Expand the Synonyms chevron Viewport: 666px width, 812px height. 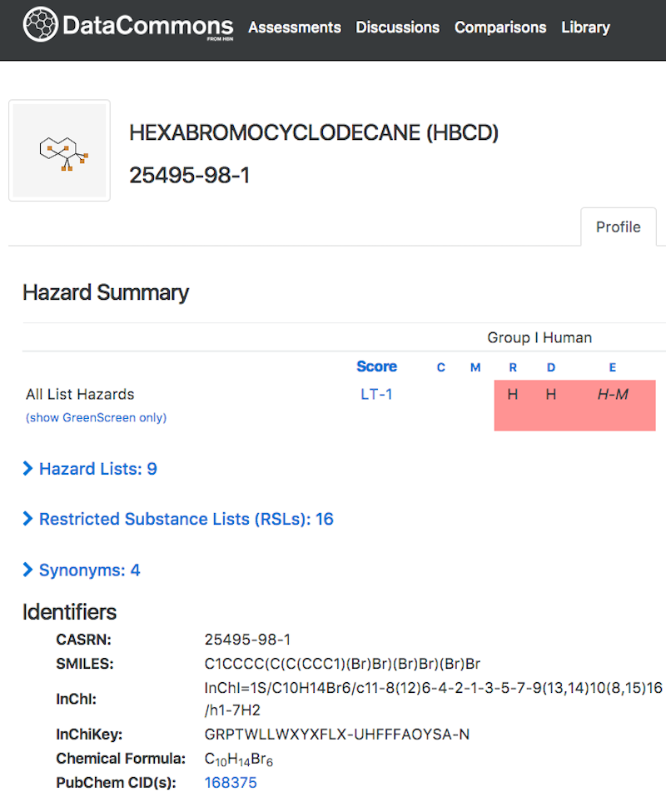[x=28, y=570]
